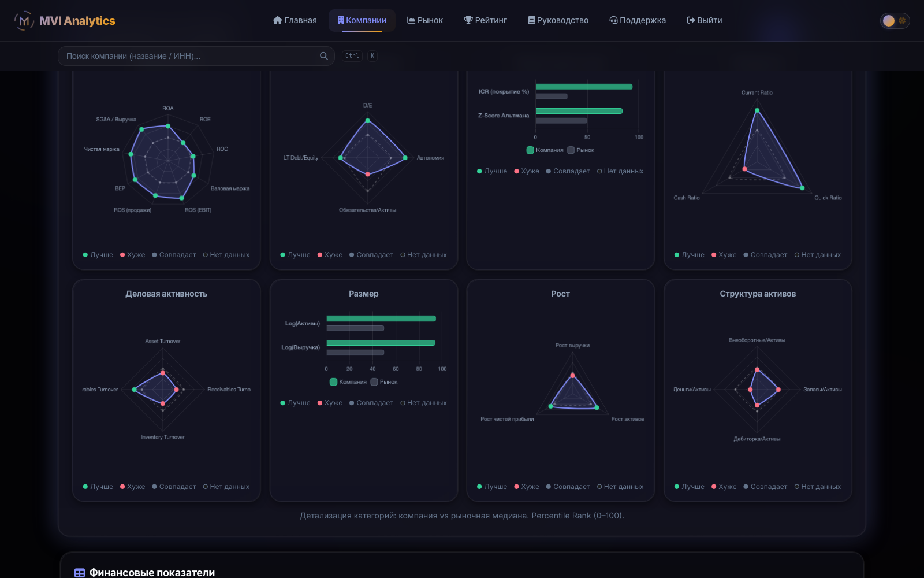Click the Ctrl shortcut key badge
Viewport: 924px width, 578px height.
click(352, 56)
